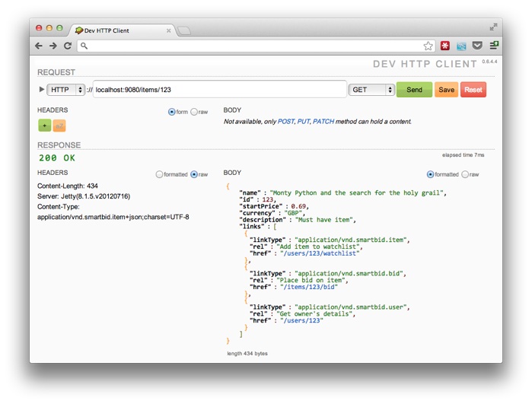Click the blue picture extension icon
Image resolution: width=532 pixels, height=404 pixels.
tap(461, 46)
